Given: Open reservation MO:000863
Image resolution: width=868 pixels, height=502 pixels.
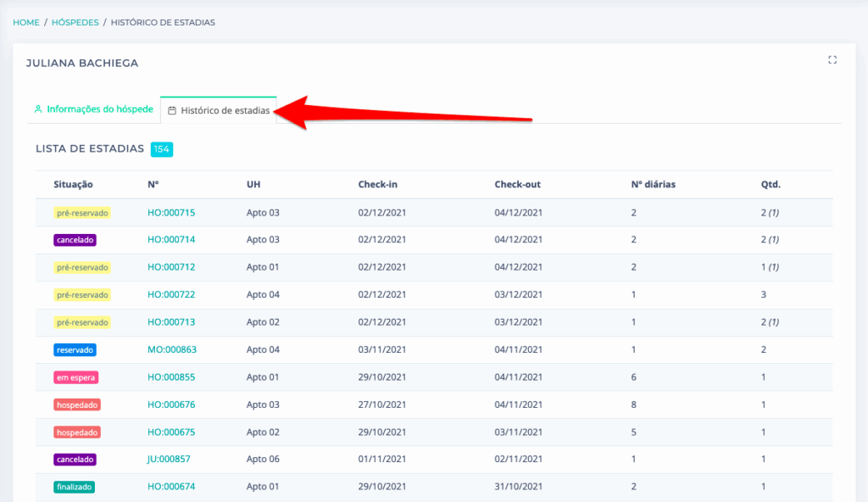Looking at the screenshot, I should [171, 349].
